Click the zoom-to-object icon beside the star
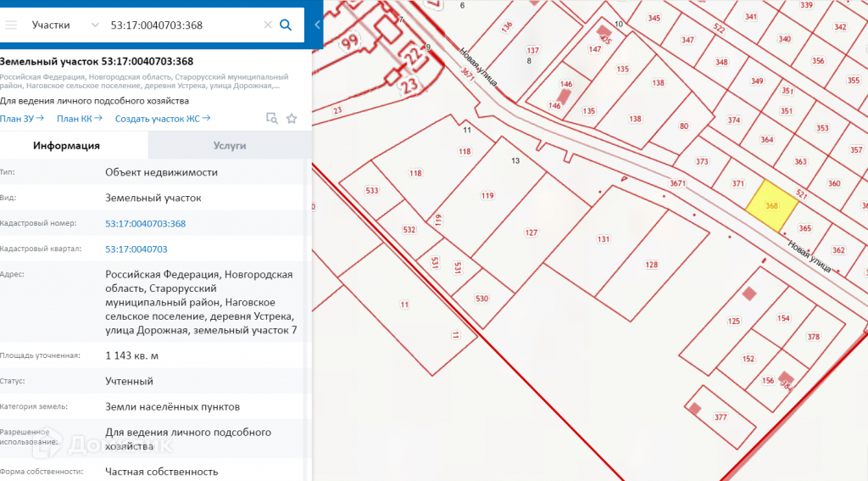 pos(272,119)
